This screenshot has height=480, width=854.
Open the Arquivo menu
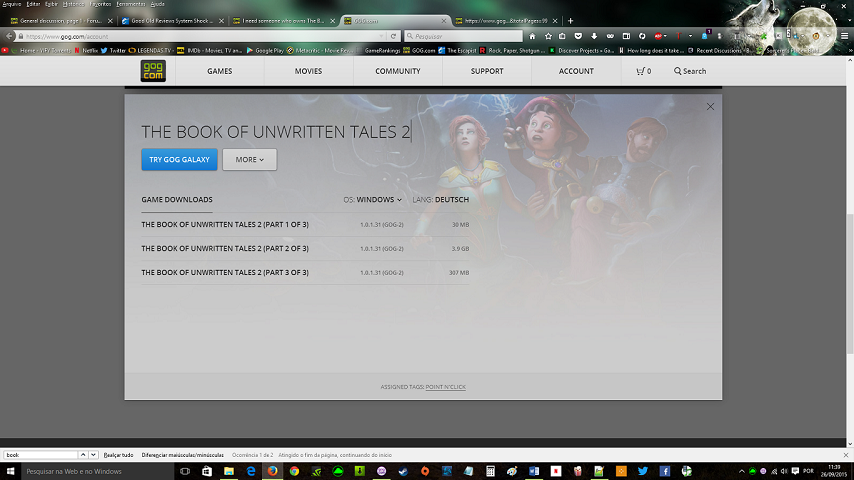pos(11,4)
